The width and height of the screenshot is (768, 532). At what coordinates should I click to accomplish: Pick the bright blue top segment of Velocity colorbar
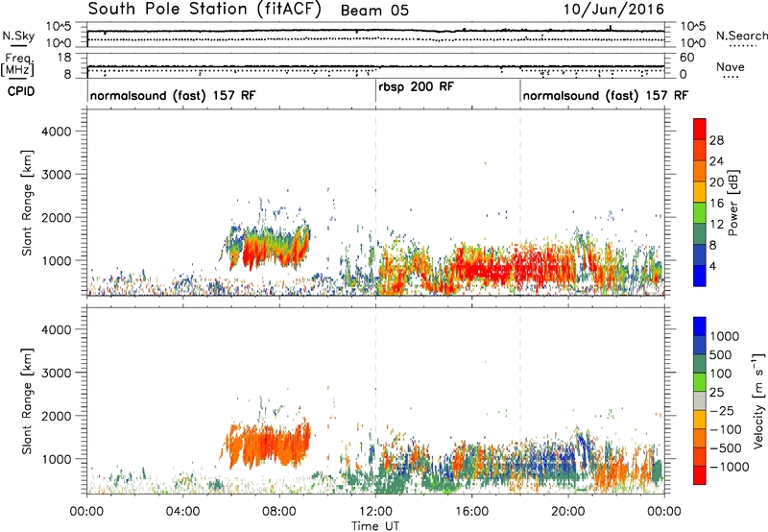(700, 326)
